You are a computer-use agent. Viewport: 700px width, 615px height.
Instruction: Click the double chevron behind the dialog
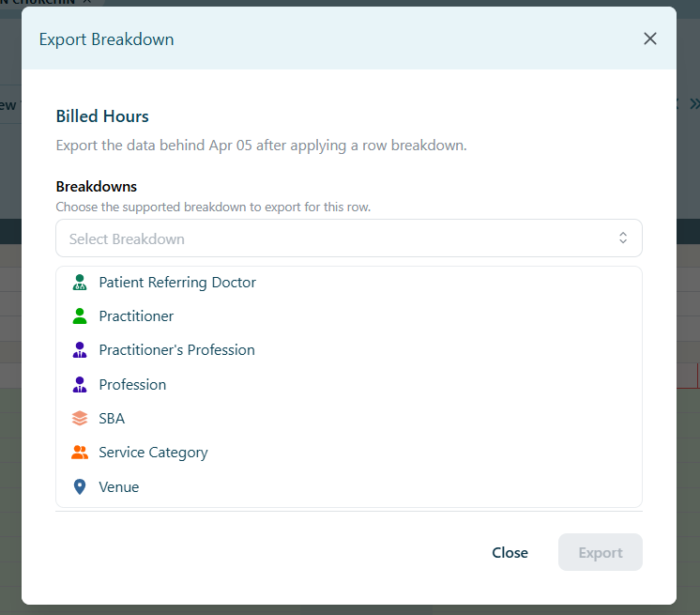(x=694, y=104)
